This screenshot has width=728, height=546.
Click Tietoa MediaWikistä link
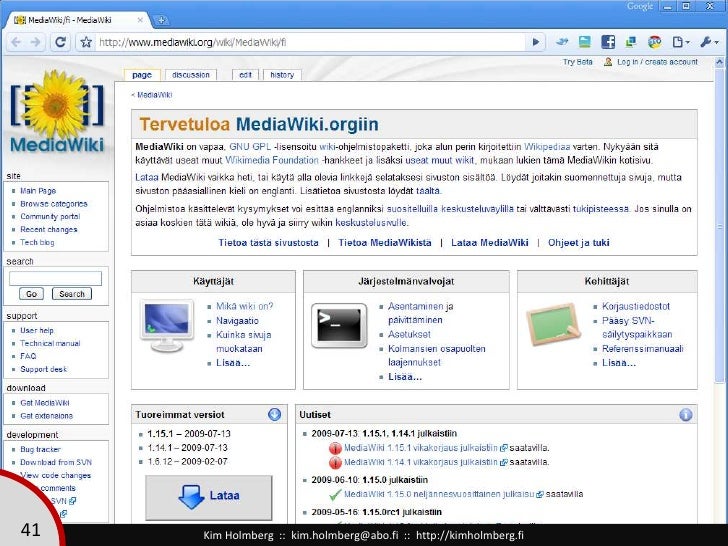pos(385,243)
